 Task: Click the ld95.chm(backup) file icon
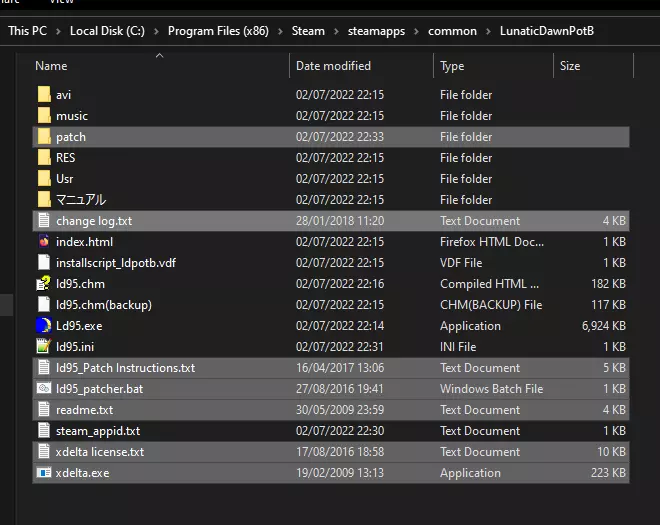[44, 304]
